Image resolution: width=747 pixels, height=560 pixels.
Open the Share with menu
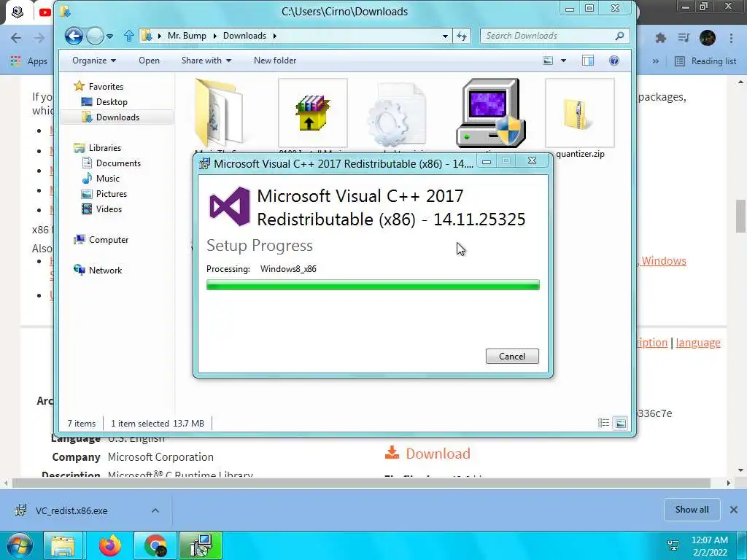click(206, 61)
